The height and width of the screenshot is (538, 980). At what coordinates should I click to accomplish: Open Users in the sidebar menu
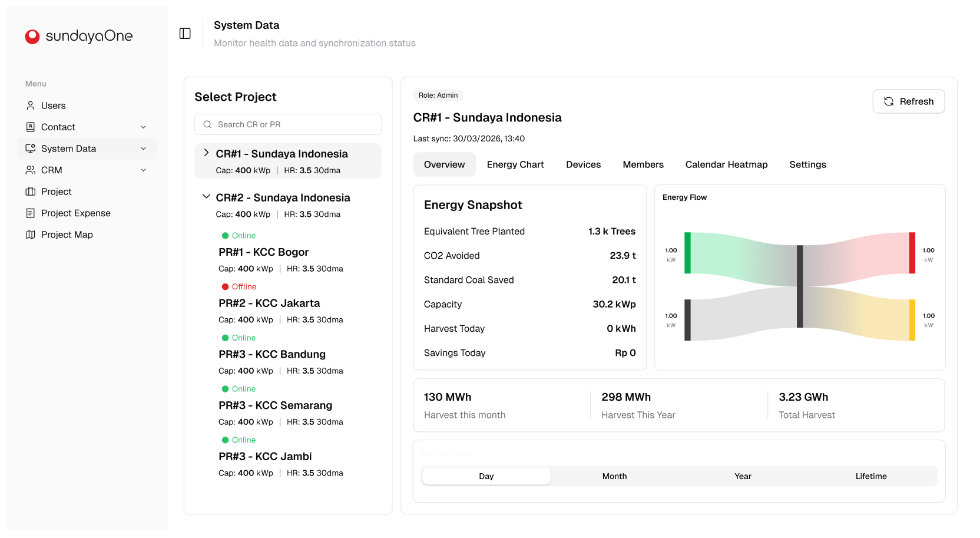tap(87, 105)
